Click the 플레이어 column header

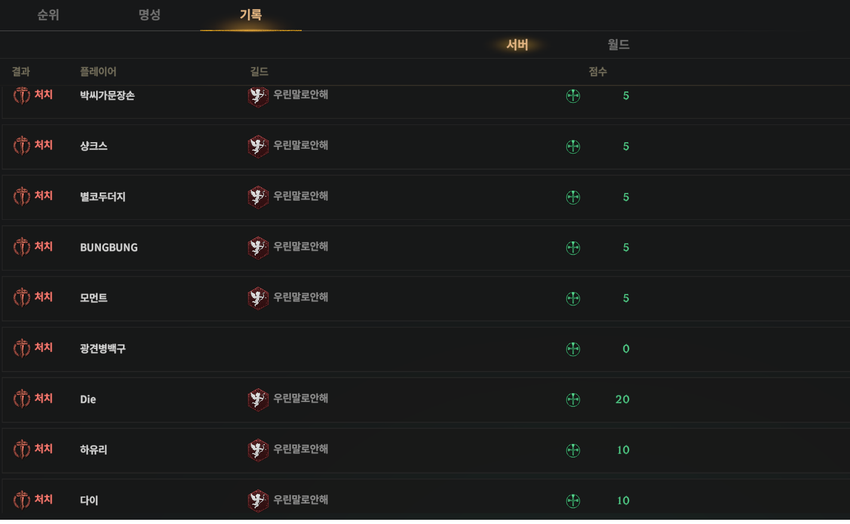coord(98,72)
